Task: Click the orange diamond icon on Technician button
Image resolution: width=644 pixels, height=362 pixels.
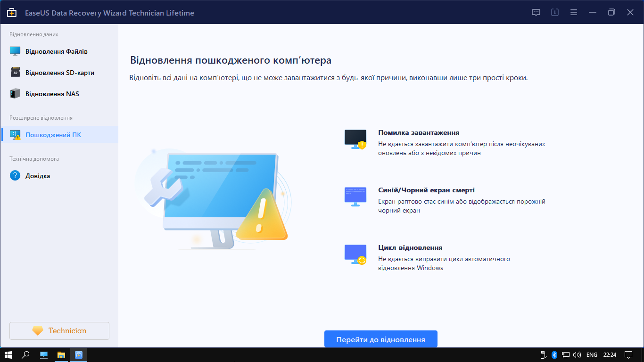Action: coord(38,331)
